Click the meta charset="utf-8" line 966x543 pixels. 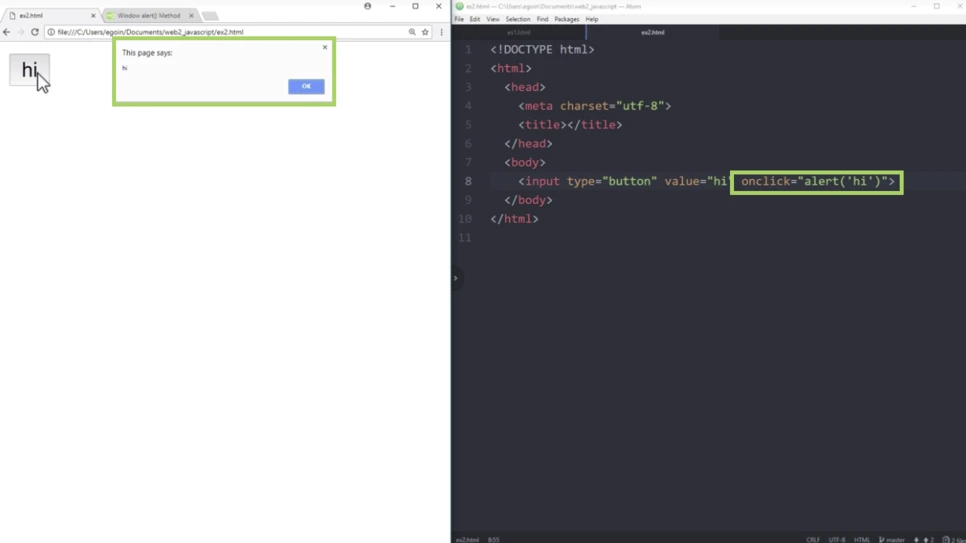point(595,106)
